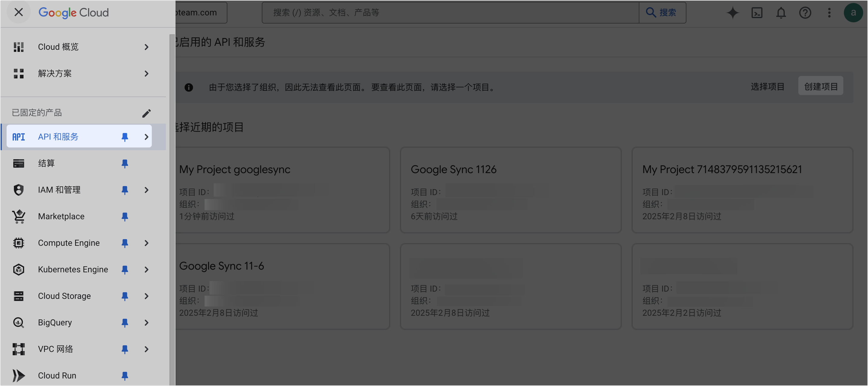Viewport: 868px width, 386px height.
Task: Close the navigation menu with the X icon
Action: tap(18, 12)
